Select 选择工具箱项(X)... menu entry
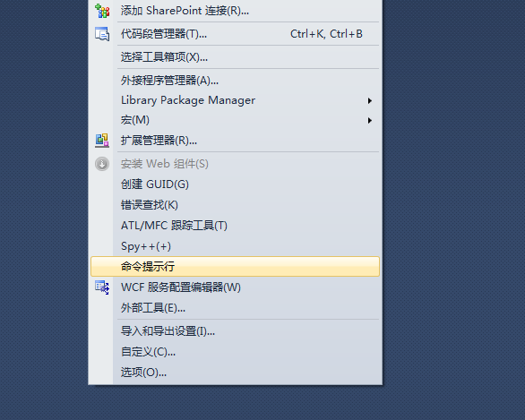Viewport: 525px width, 420px height. click(x=235, y=57)
